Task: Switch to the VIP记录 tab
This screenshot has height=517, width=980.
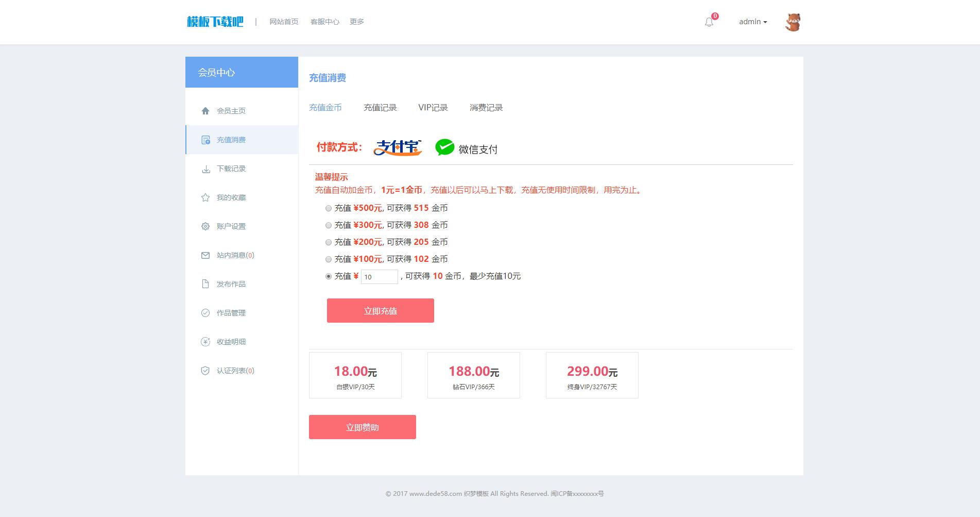Action: [x=433, y=108]
